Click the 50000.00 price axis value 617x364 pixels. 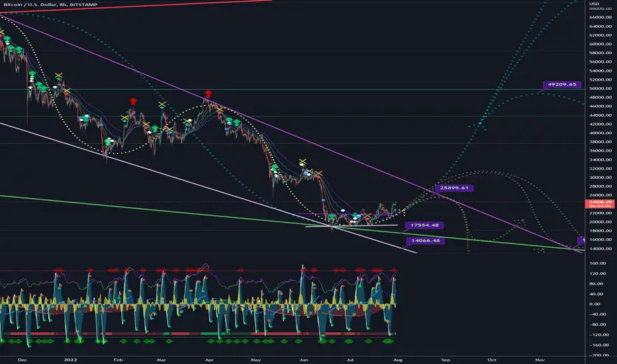pyautogui.click(x=600, y=89)
